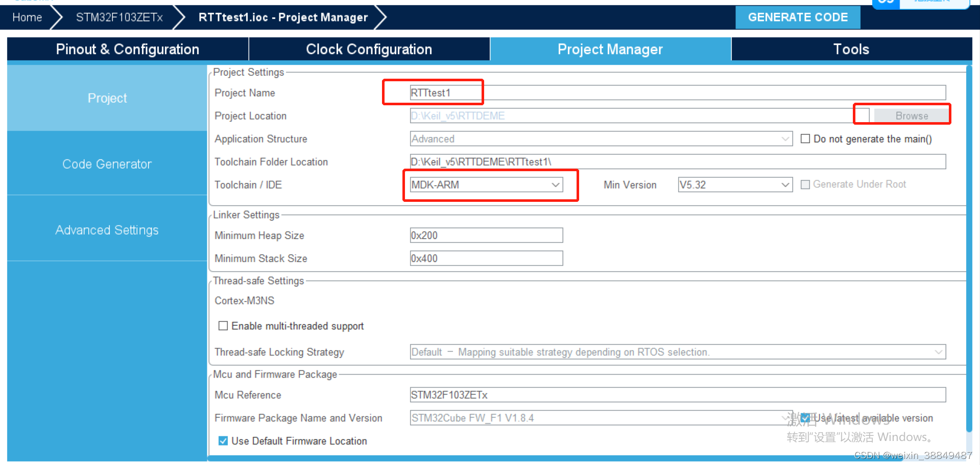Click the Project Settings group label

[x=248, y=72]
